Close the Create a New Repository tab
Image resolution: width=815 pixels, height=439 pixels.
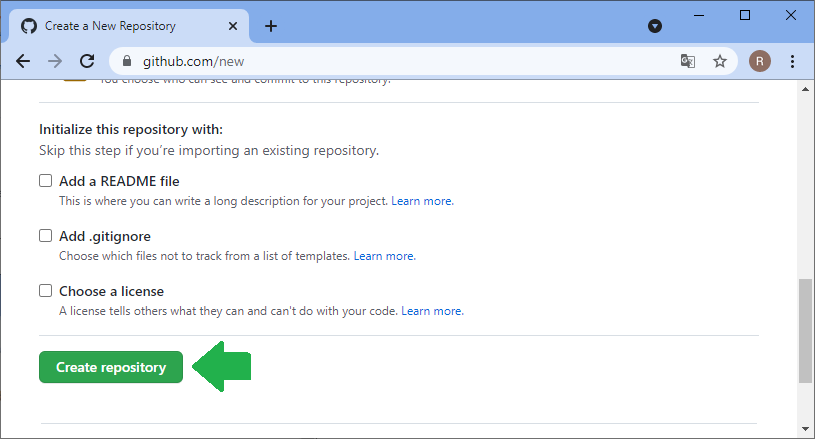[x=234, y=26]
